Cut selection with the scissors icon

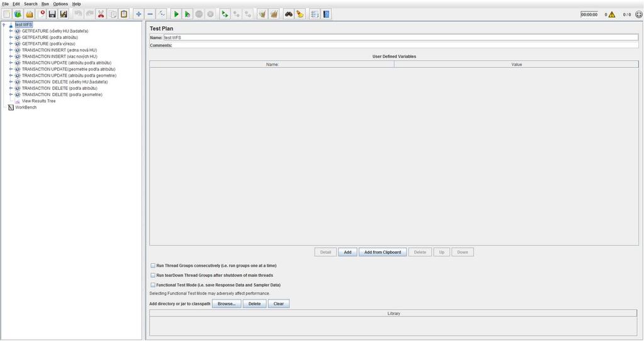pyautogui.click(x=101, y=14)
